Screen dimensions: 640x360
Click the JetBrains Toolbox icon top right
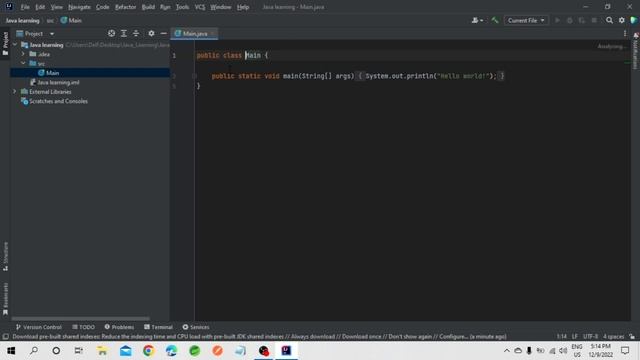point(633,20)
